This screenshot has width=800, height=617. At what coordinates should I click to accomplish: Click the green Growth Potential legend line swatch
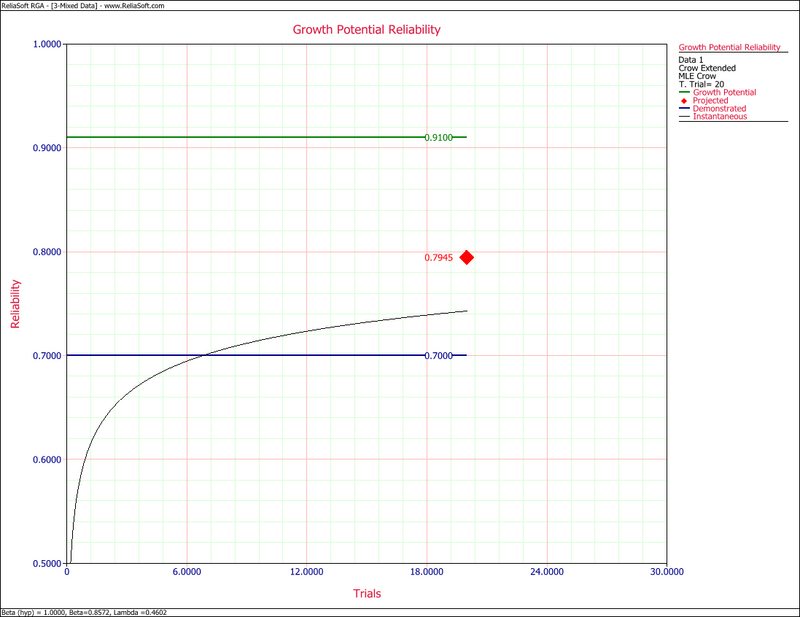pos(683,93)
